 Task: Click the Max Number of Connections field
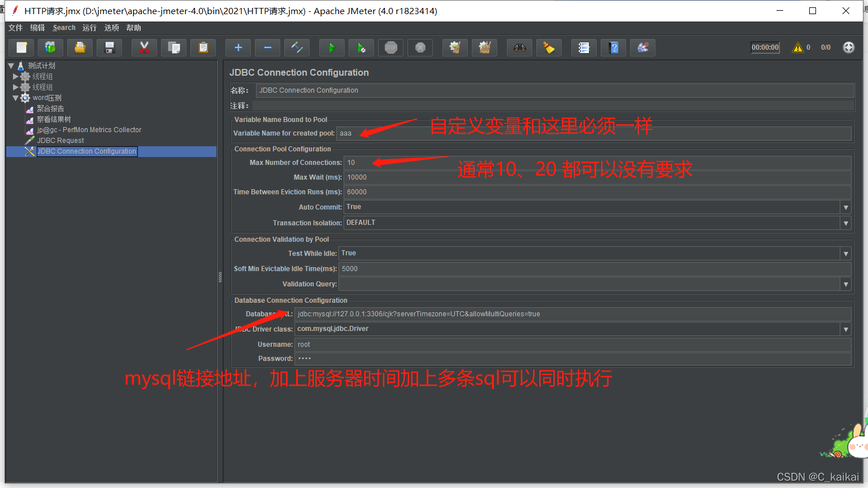click(x=597, y=163)
